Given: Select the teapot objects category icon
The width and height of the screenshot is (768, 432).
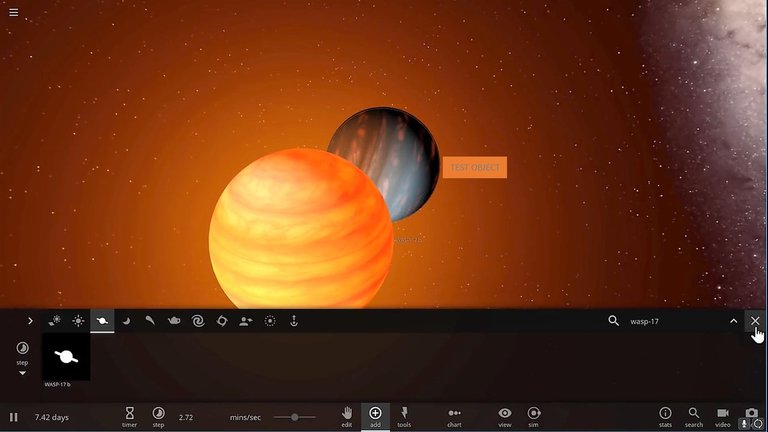Looking at the screenshot, I should click(x=174, y=321).
